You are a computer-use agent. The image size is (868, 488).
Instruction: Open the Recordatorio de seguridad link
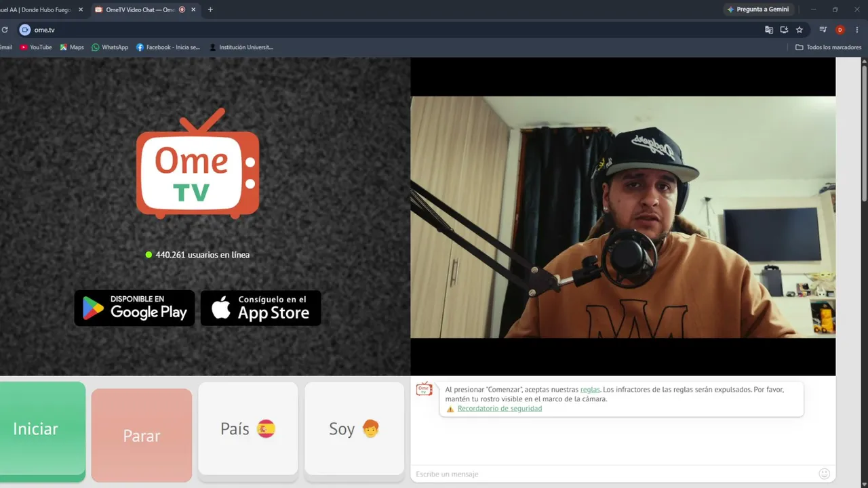point(500,409)
